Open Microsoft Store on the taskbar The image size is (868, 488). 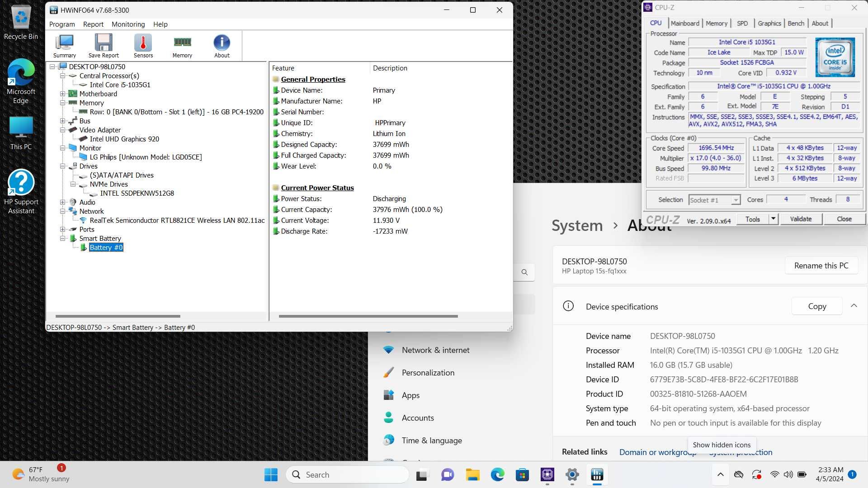click(522, 474)
